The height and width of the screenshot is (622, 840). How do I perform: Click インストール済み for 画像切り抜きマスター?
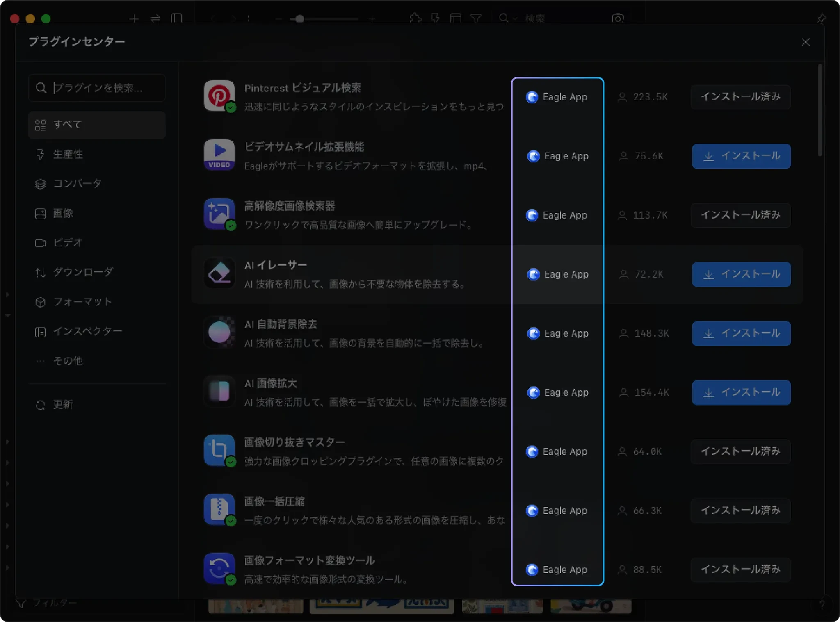click(x=741, y=451)
